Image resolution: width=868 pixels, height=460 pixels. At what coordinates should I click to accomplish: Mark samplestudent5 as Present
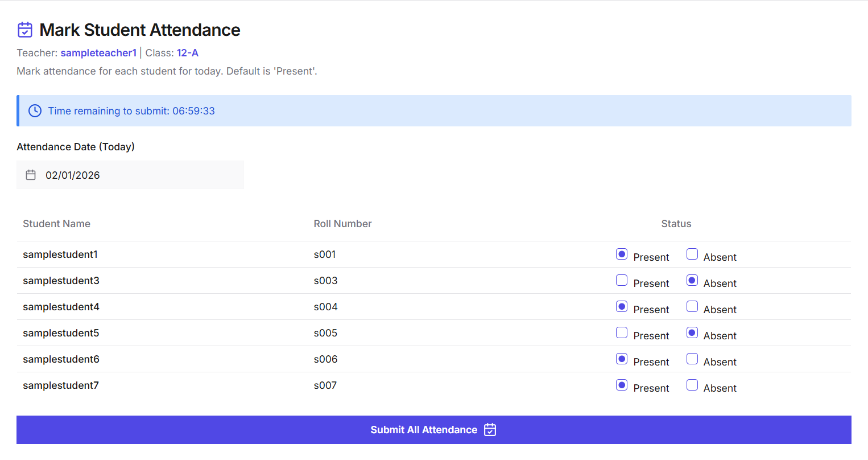622,332
